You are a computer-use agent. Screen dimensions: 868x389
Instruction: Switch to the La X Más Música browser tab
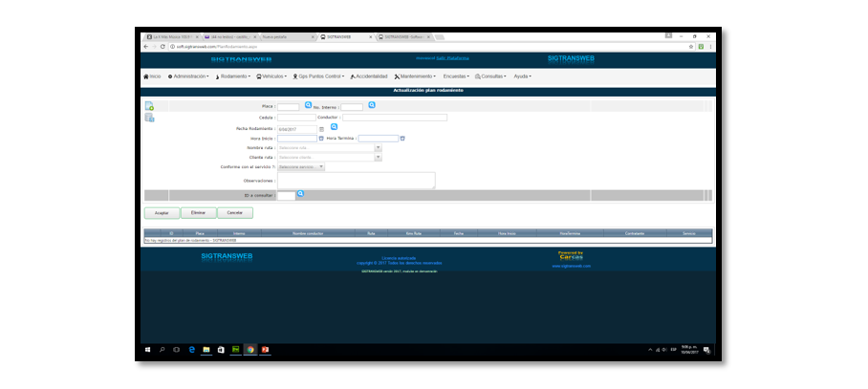pos(172,36)
